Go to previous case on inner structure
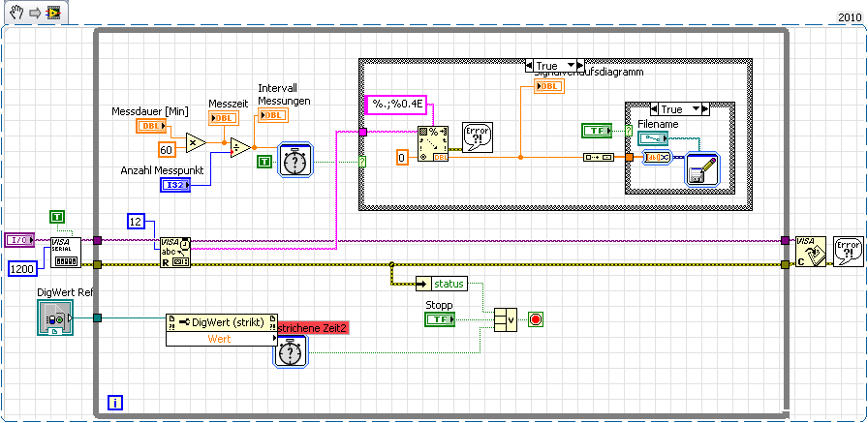868x423 pixels. coord(654,109)
